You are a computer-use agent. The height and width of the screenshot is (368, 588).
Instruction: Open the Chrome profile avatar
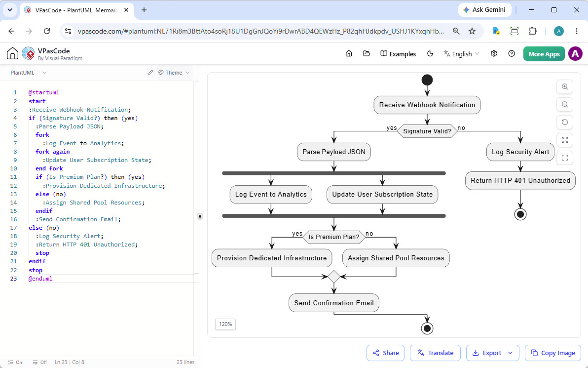pyautogui.click(x=559, y=31)
